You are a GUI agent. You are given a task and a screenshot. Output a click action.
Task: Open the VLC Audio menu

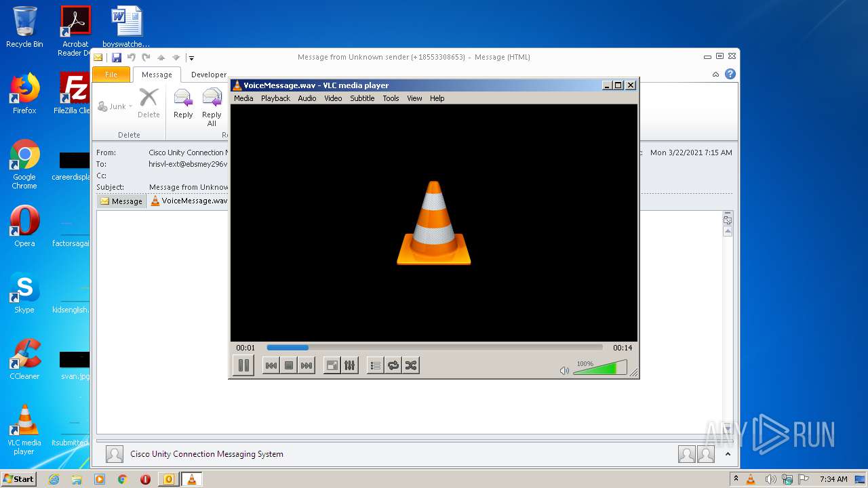(307, 98)
